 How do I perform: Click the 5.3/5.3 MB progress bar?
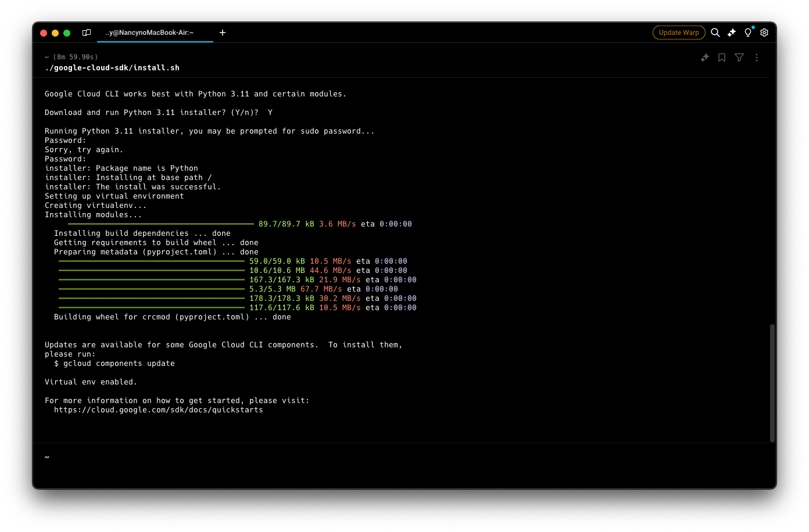pos(152,289)
